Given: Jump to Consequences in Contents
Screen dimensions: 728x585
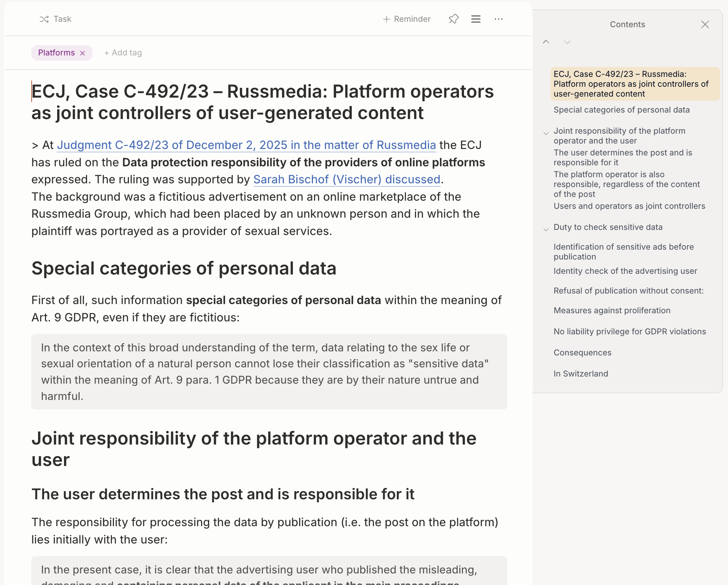Looking at the screenshot, I should 582,353.
